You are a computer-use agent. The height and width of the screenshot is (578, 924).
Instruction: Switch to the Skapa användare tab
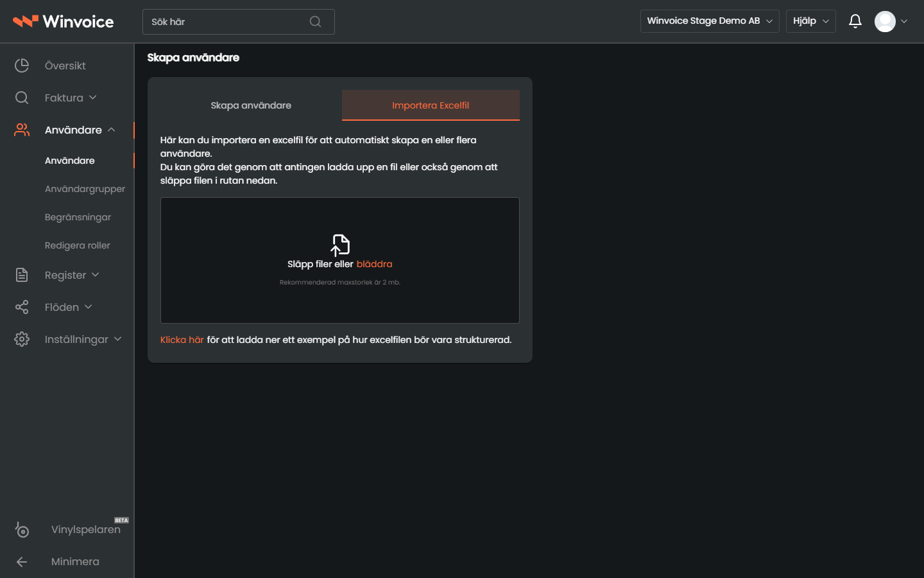click(251, 105)
